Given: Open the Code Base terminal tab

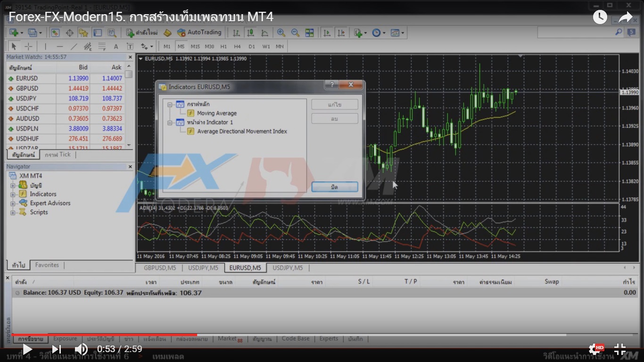Looking at the screenshot, I should 296,338.
